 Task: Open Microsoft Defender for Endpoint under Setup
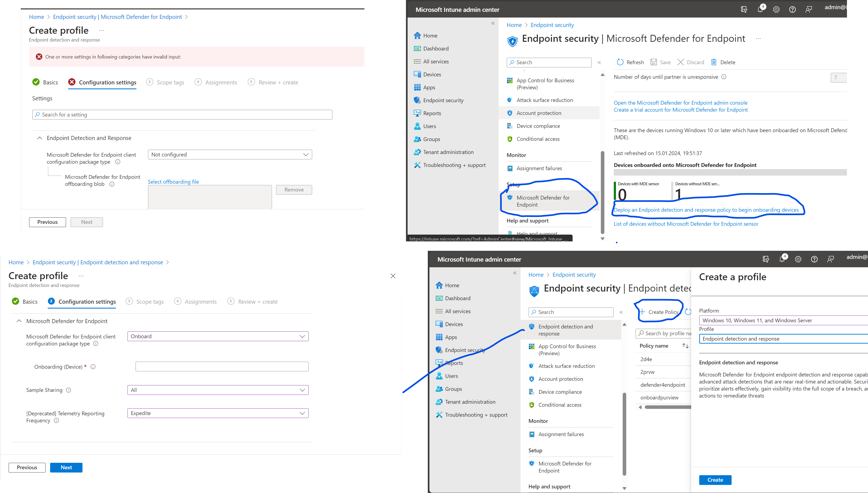click(543, 201)
